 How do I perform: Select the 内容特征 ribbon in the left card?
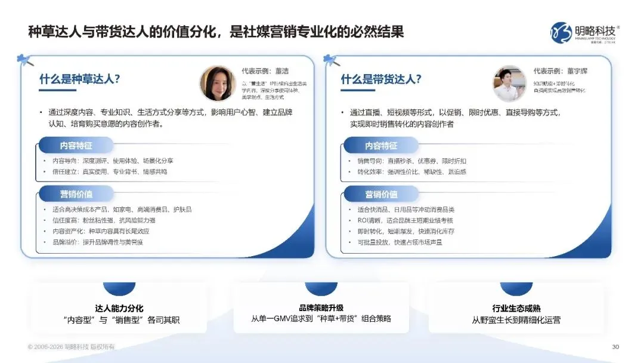78,145
